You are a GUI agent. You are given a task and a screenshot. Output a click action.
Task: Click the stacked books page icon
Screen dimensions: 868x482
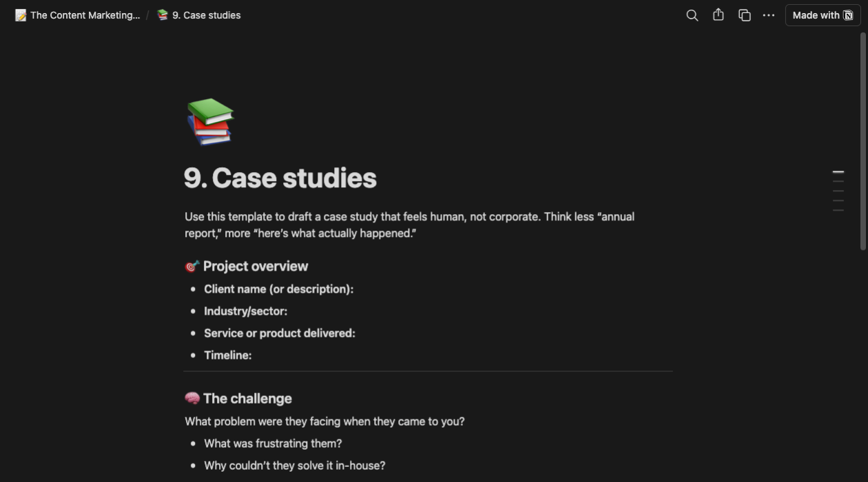point(210,122)
